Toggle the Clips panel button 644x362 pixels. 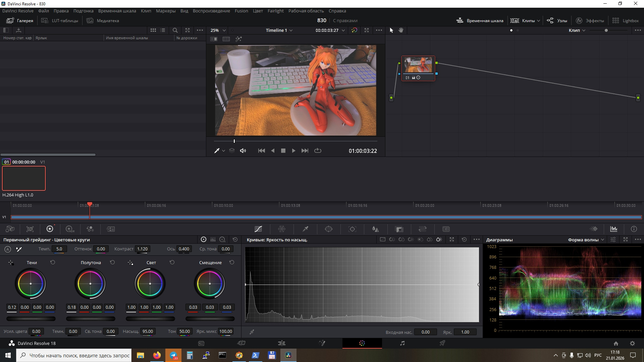coord(525,20)
